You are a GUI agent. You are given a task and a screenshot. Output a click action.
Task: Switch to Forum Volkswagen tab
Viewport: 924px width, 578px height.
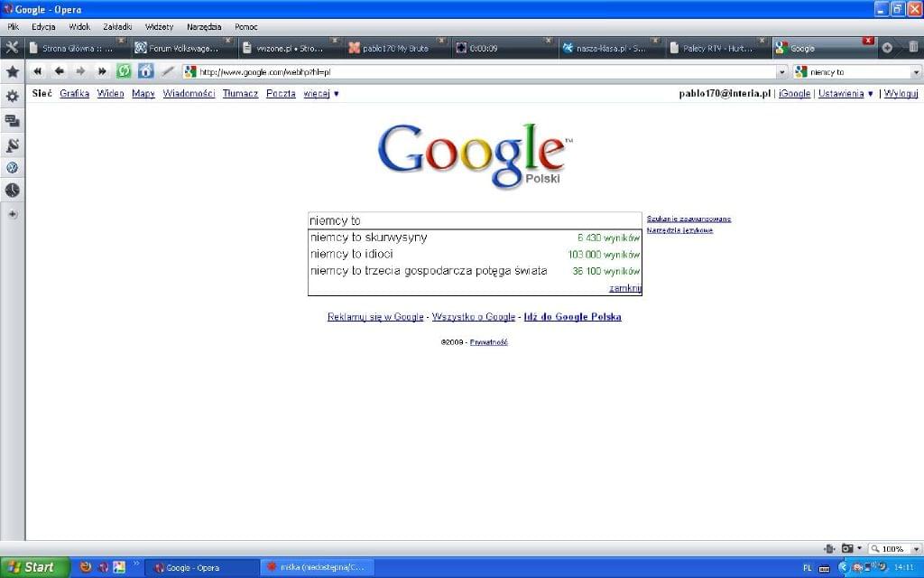pos(183,49)
